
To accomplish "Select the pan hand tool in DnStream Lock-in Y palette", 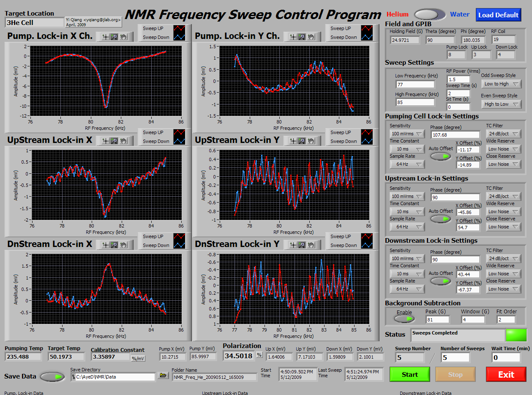I will tap(311, 245).
